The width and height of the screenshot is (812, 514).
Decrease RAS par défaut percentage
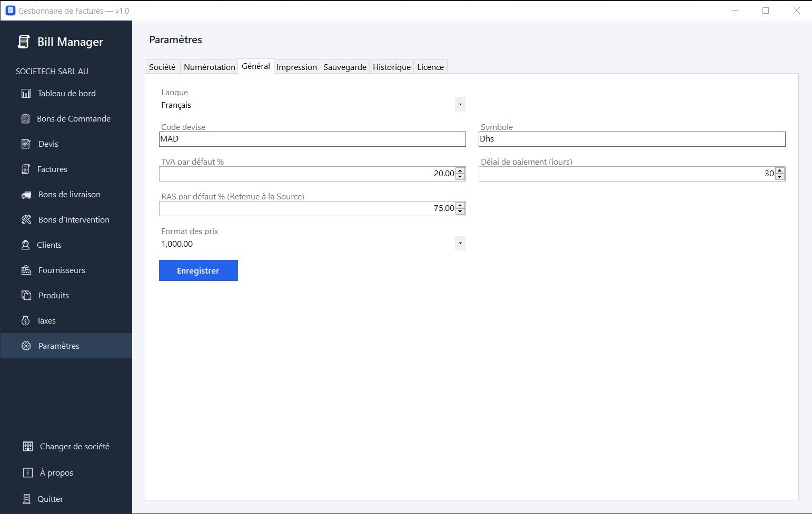(460, 211)
